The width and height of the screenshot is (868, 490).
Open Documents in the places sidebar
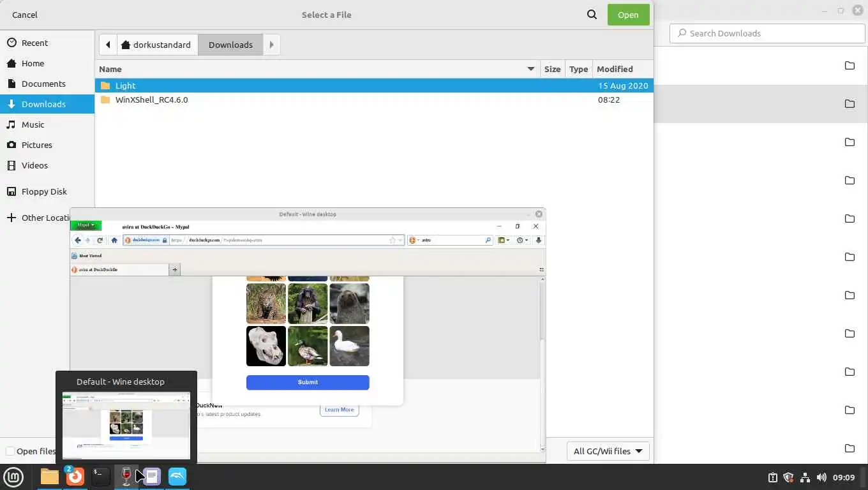pyautogui.click(x=47, y=84)
